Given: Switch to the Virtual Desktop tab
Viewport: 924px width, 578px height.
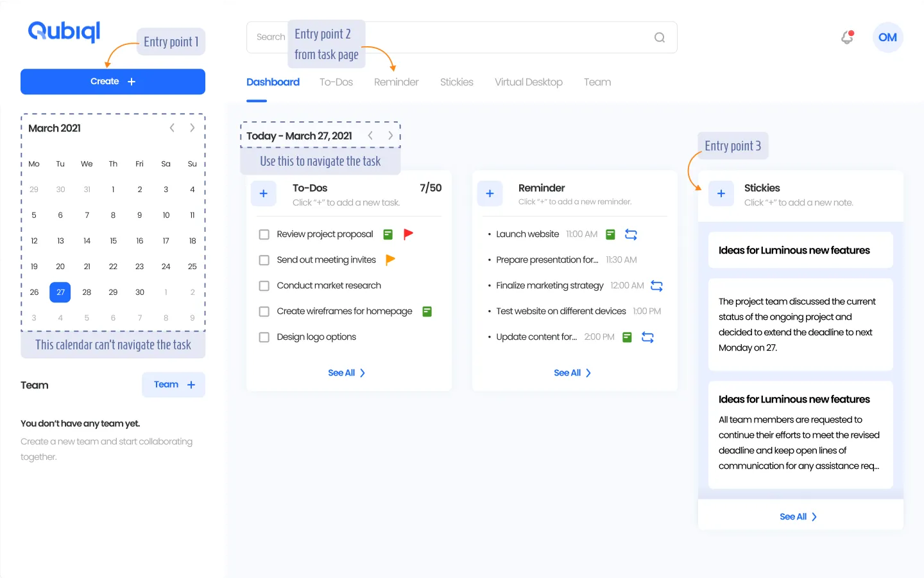Looking at the screenshot, I should point(528,82).
